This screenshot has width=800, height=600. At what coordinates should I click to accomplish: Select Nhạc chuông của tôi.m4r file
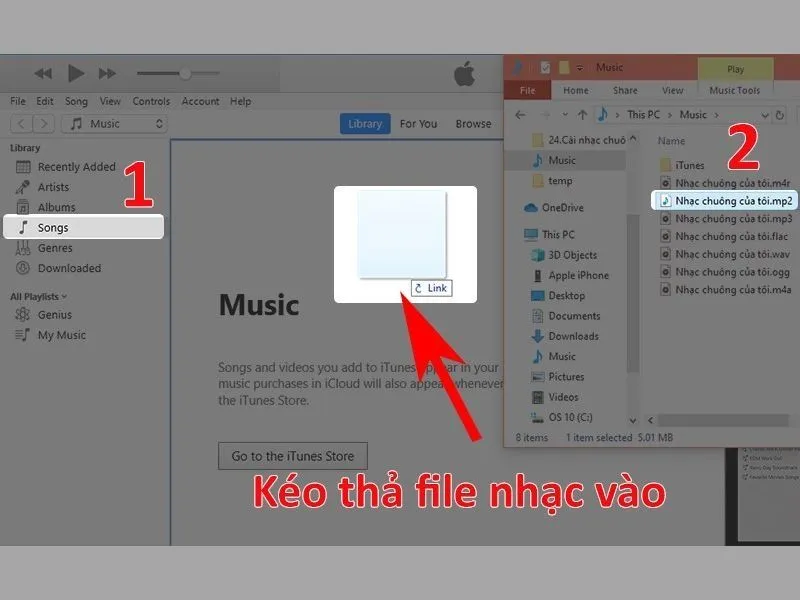tap(726, 183)
